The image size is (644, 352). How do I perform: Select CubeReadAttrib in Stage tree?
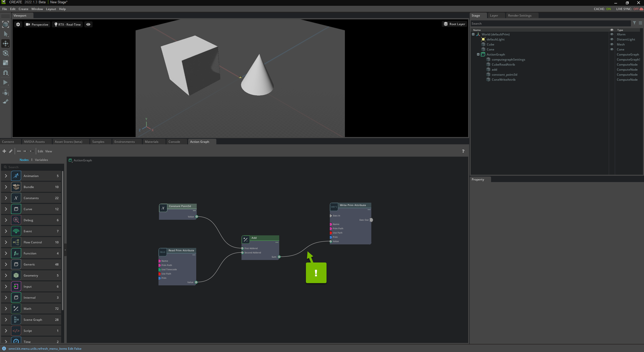pyautogui.click(x=503, y=64)
